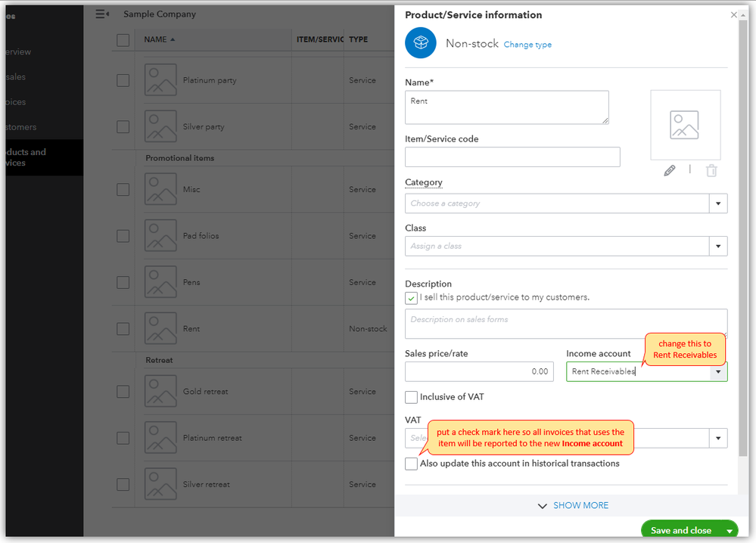756x543 pixels.
Task: Click the Retreat category row
Action: coord(159,360)
